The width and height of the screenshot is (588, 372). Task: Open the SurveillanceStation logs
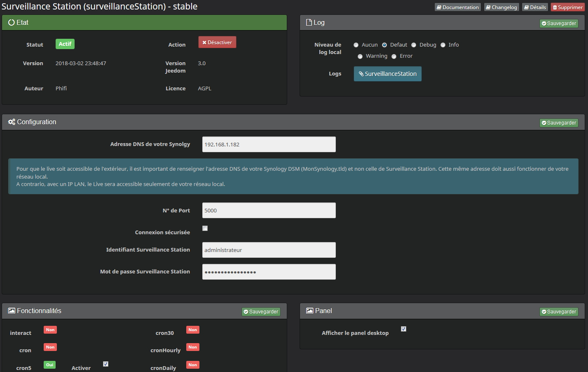coord(387,74)
